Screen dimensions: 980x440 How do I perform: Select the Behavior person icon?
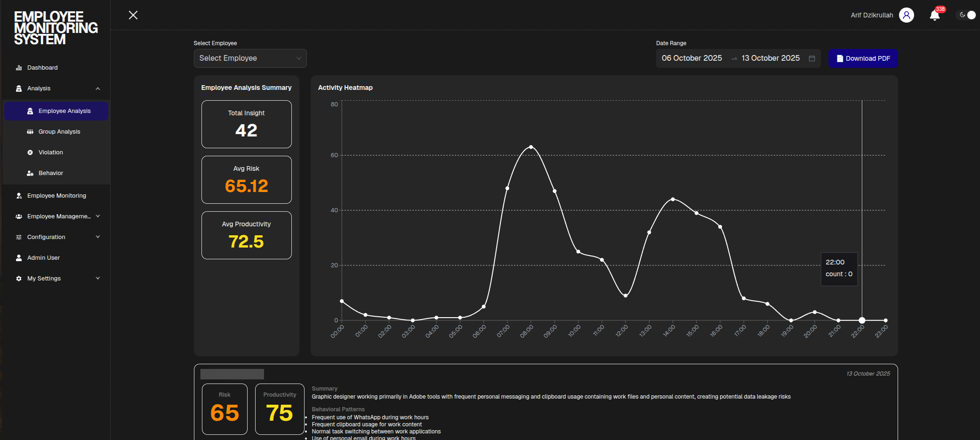click(x=29, y=173)
